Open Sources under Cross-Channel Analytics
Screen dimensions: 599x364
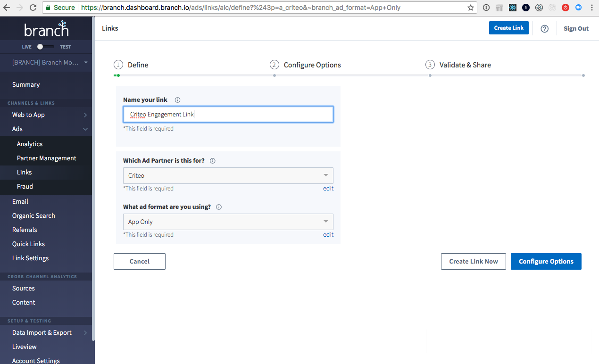[24, 288]
